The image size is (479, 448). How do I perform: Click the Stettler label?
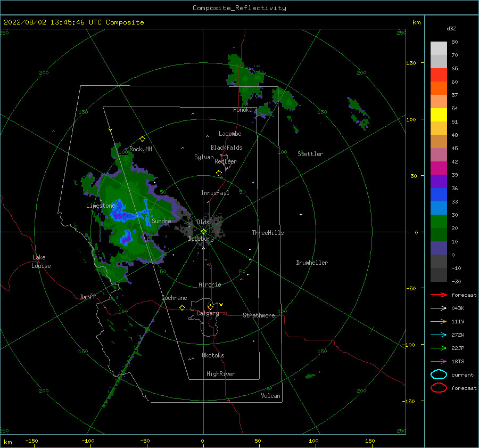(310, 154)
